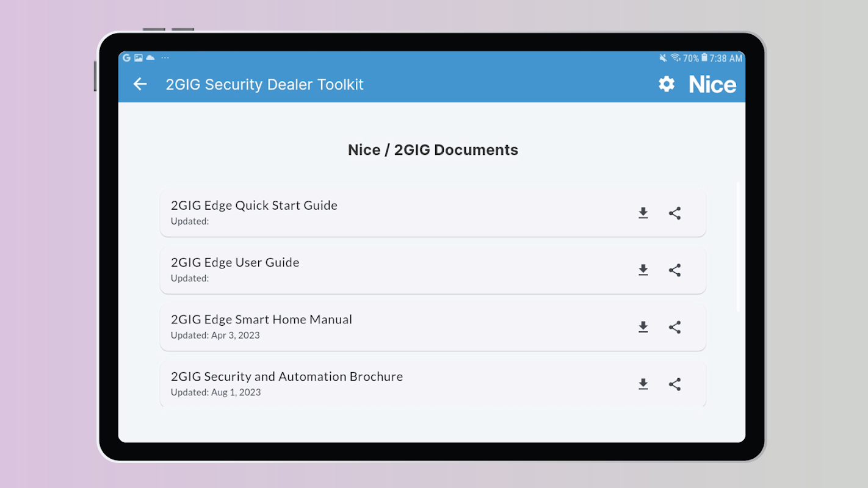Download the 2GIG Edge User Guide
Screen dimensions: 868x488
click(643, 270)
